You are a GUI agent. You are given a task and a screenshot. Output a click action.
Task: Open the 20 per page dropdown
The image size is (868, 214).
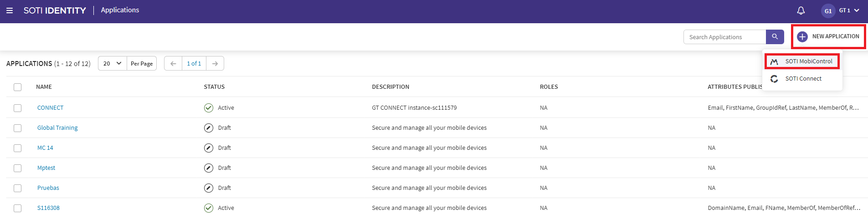[112, 64]
